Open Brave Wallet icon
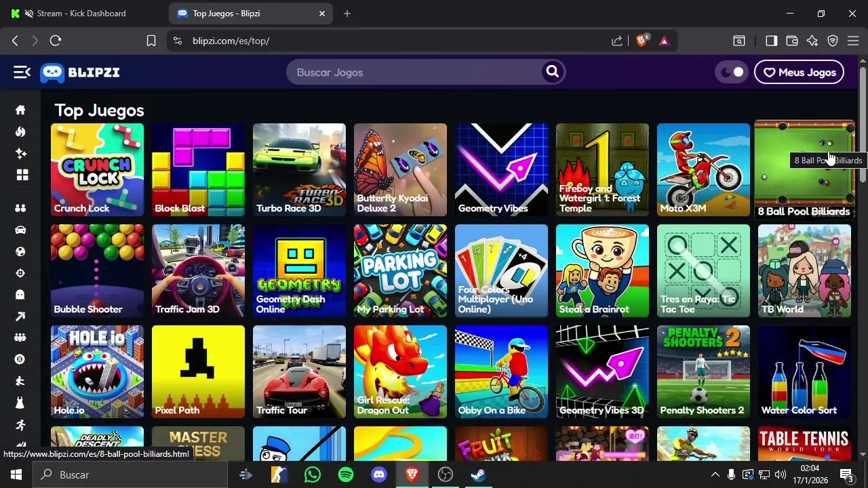Viewport: 868px width, 488px height. [791, 41]
